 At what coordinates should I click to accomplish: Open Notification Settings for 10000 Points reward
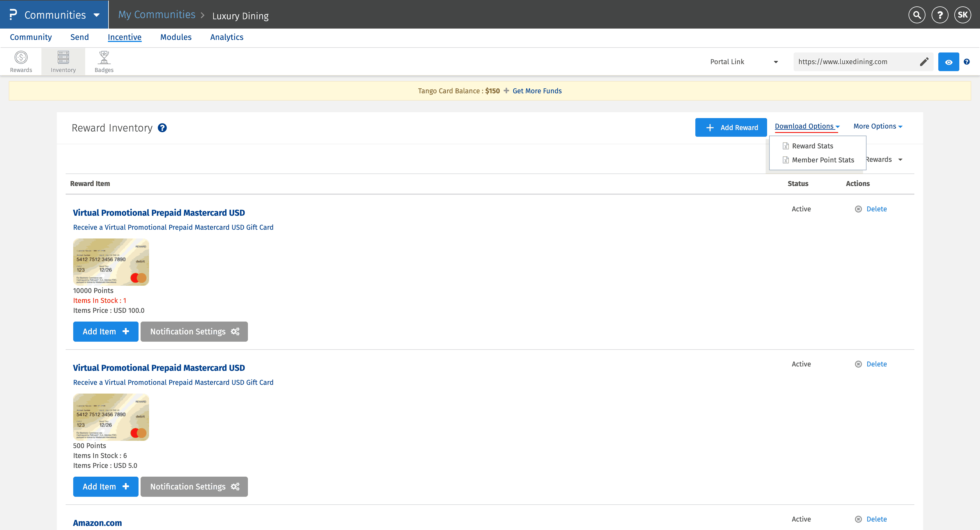[x=194, y=331]
